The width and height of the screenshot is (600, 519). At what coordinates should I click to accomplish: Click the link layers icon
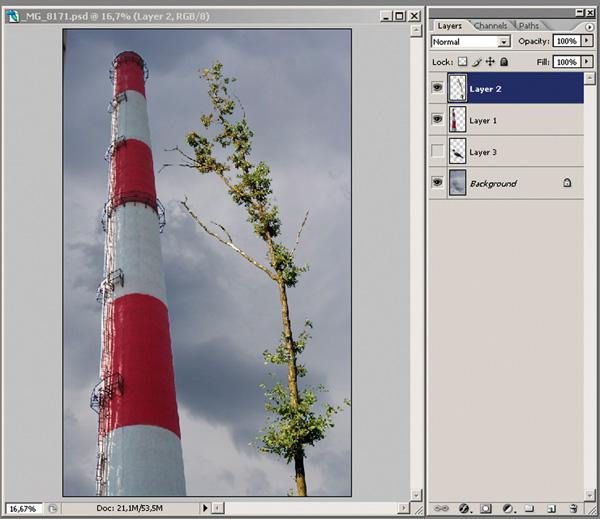(x=440, y=508)
